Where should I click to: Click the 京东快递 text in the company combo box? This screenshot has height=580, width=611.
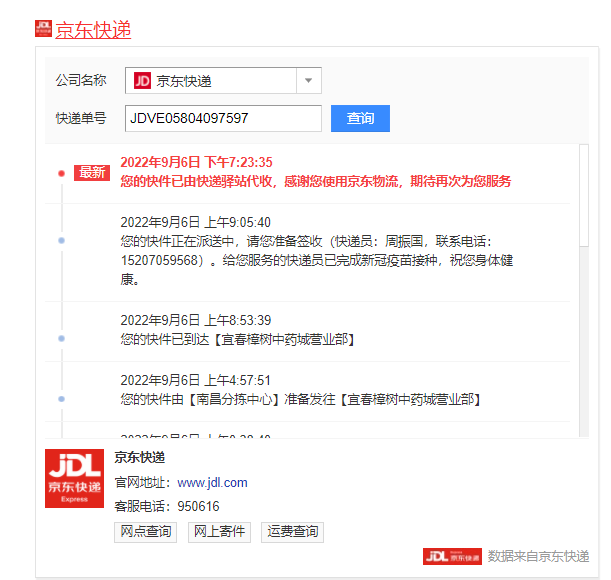point(184,81)
